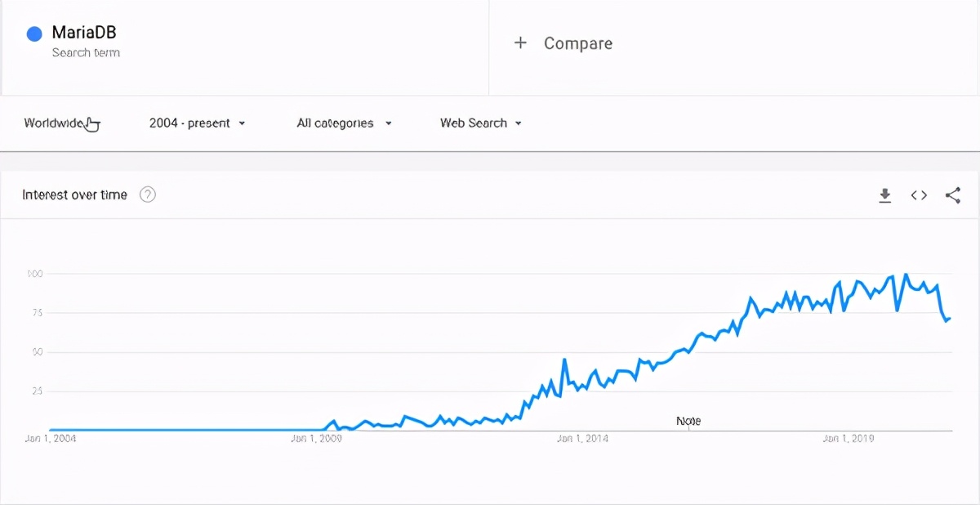Click the Note marker on the chart
The width and height of the screenshot is (980, 505).
coord(688,422)
